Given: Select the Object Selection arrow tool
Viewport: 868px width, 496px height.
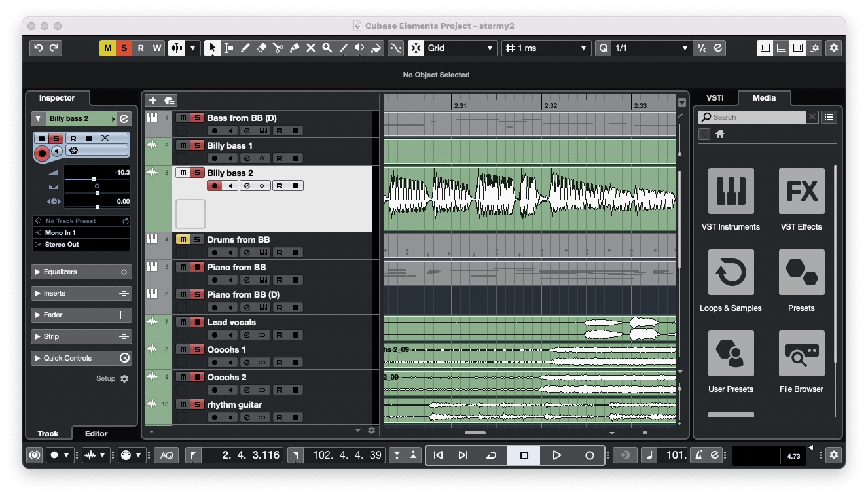Looking at the screenshot, I should click(x=212, y=48).
